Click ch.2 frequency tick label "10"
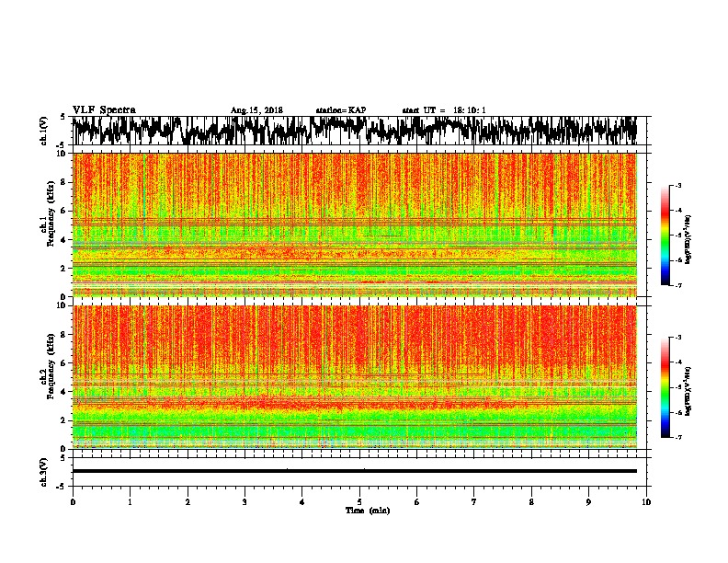The height and width of the screenshot is (563, 728). pos(63,305)
